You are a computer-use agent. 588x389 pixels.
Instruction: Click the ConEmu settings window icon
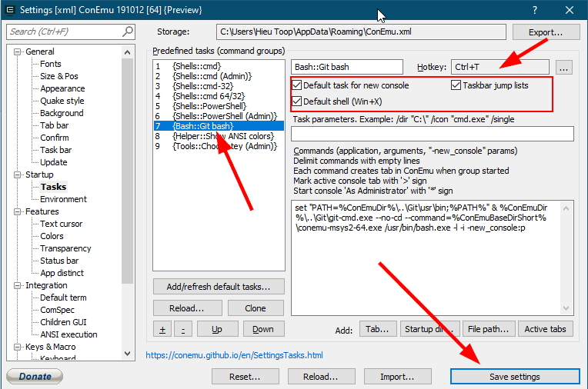(10, 10)
